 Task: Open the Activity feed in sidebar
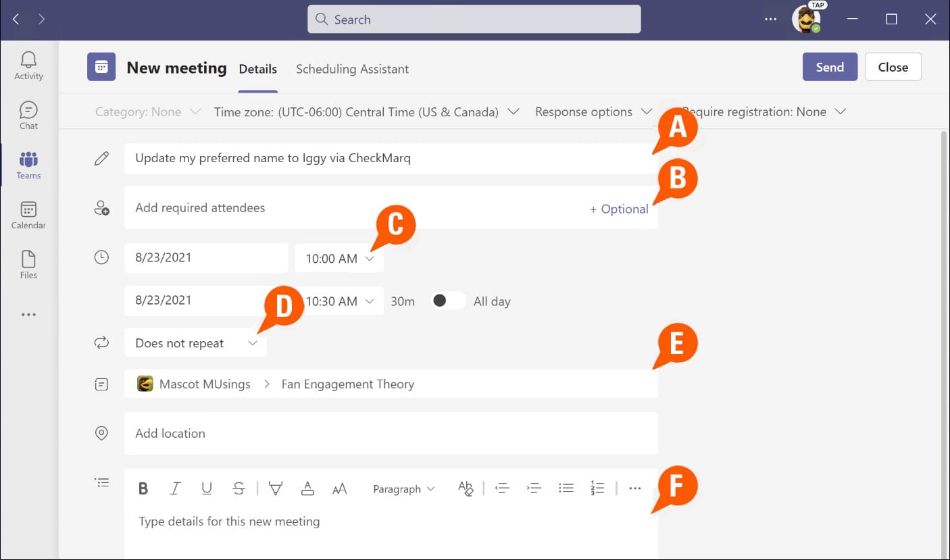pos(28,66)
